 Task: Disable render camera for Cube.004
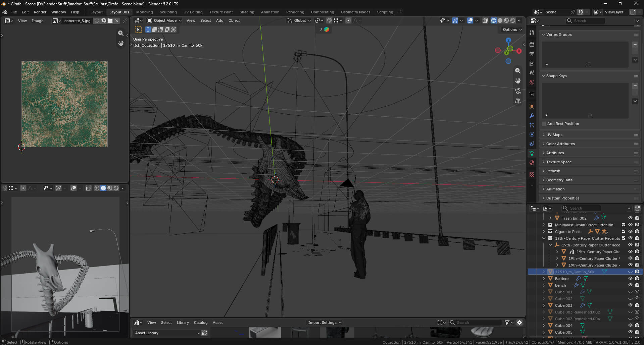pyautogui.click(x=637, y=325)
